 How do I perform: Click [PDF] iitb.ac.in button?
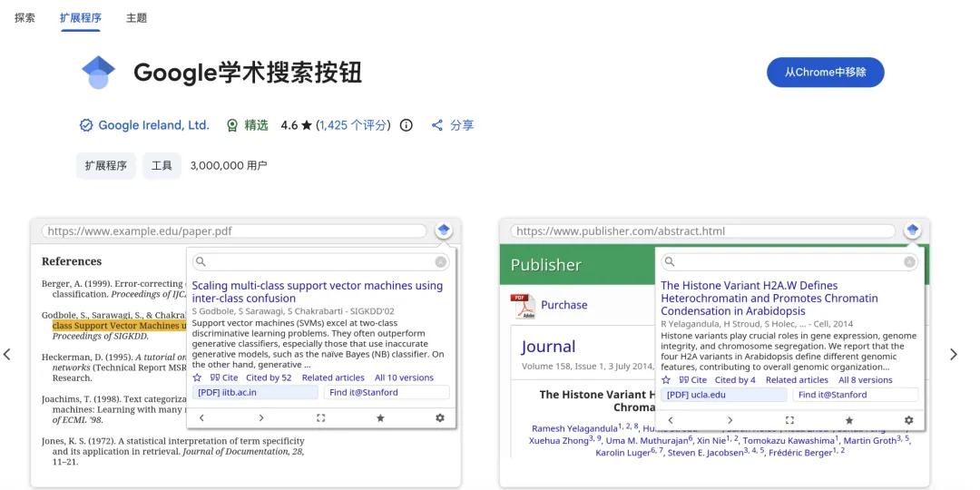(256, 393)
